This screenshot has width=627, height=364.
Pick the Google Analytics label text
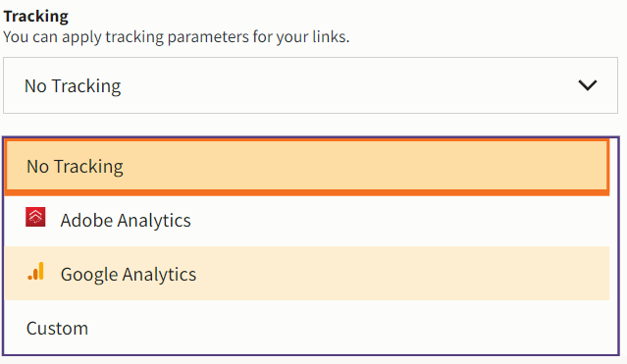[129, 275]
